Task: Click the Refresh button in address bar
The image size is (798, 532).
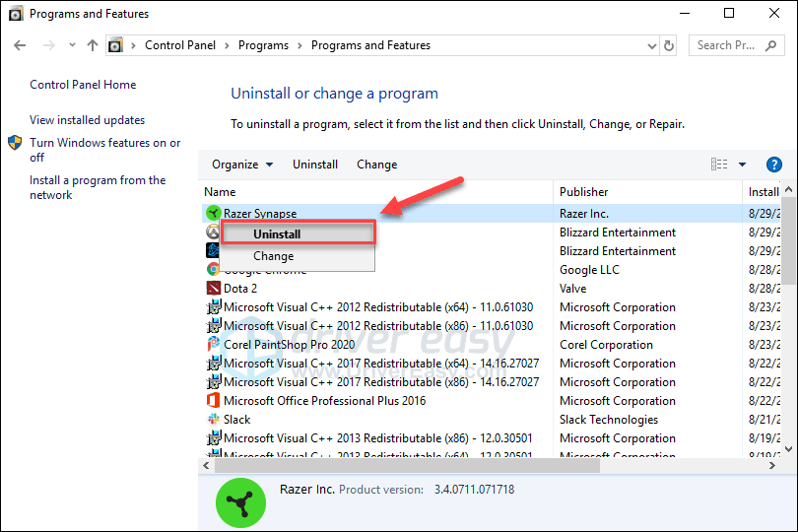Action: 669,46
